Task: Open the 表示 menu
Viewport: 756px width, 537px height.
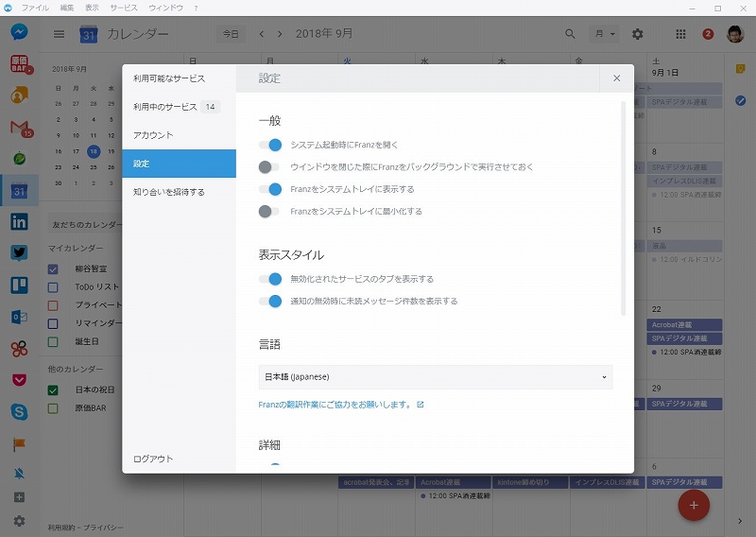Action: point(92,8)
